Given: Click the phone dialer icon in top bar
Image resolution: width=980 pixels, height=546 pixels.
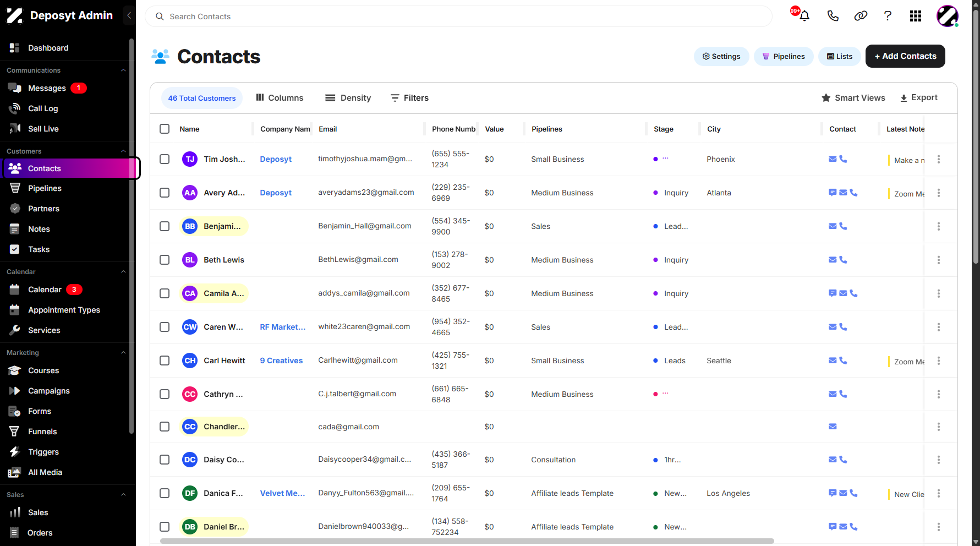Looking at the screenshot, I should point(833,16).
